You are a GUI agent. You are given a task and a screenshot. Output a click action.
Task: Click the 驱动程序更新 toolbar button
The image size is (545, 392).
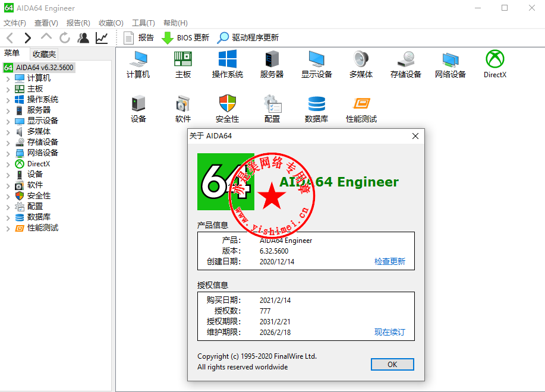(248, 37)
